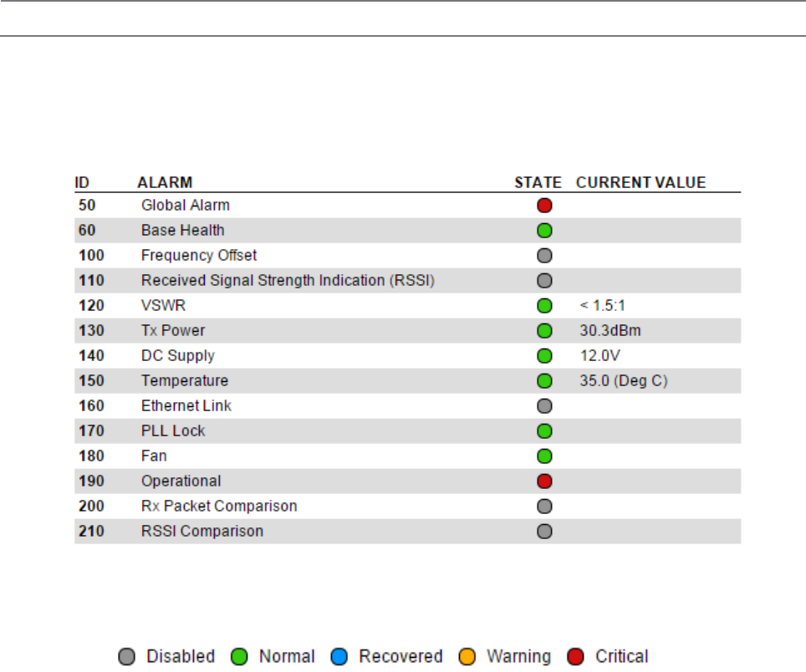Click alarm ID 110
Image resolution: width=806 pixels, height=672 pixels.
91,281
